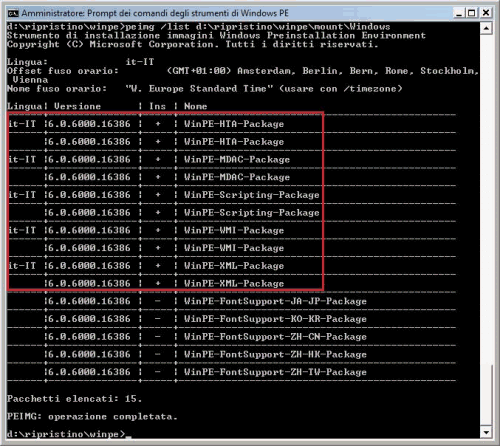Click the scrollbar up arrow
This screenshot has height=446, width=500.
tap(486, 28)
